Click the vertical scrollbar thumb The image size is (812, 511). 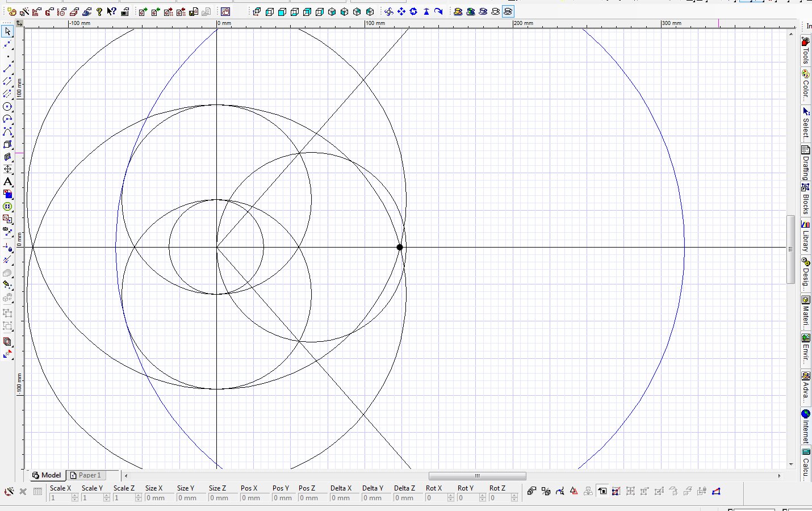[790, 249]
